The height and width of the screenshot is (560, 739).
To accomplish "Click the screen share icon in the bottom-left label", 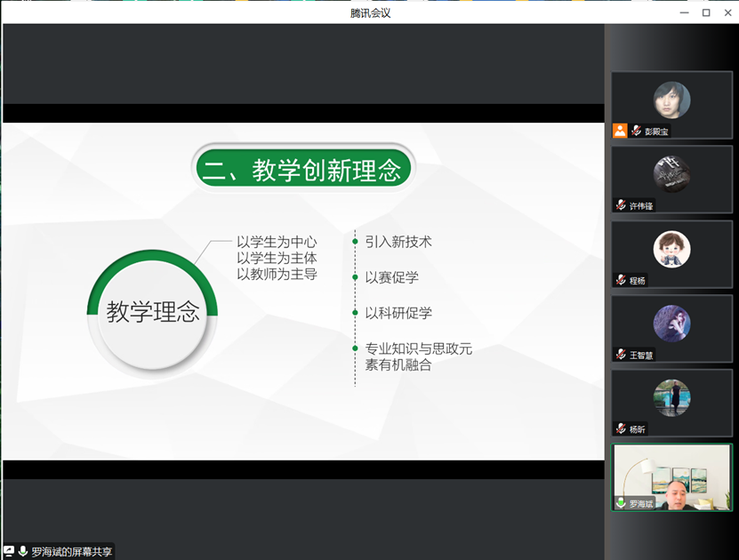I will pos(9,551).
